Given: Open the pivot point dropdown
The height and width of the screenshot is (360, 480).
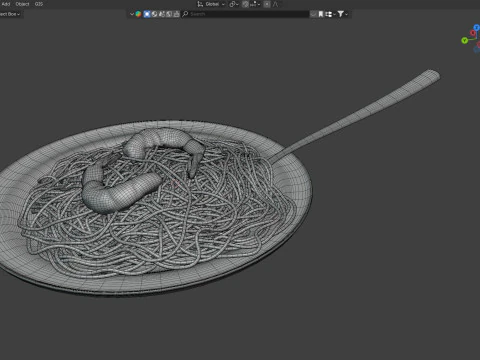Looking at the screenshot, I should 234,4.
